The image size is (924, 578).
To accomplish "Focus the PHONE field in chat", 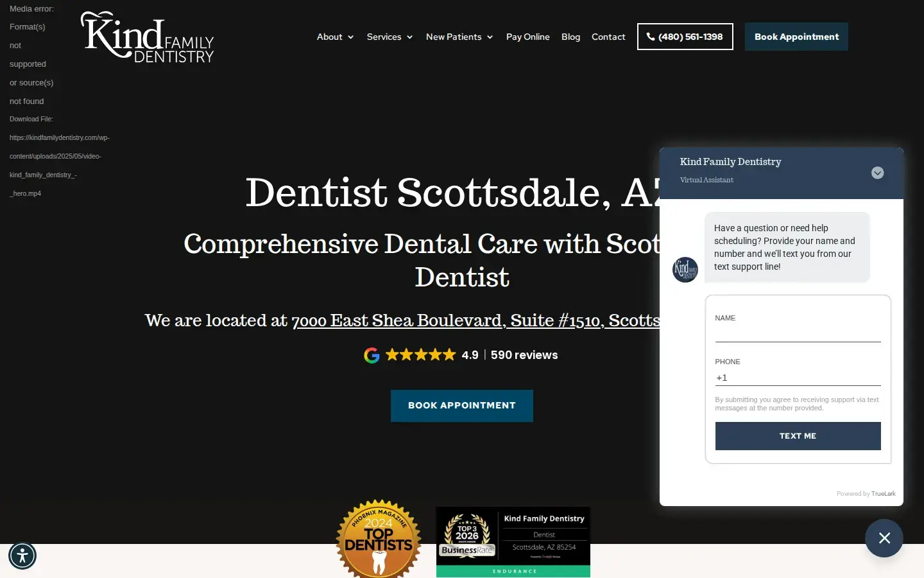I will [x=798, y=378].
